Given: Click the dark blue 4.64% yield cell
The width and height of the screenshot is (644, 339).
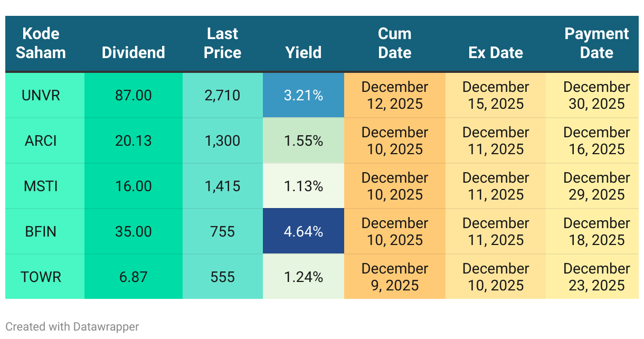Looking at the screenshot, I should 303,232.
